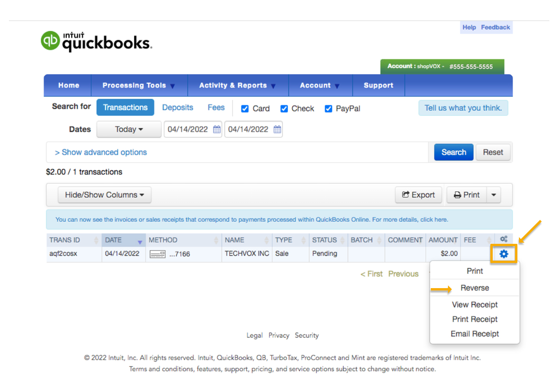Sort by the METHOD column arrows
Image resolution: width=555 pixels, height=392 pixels.
click(216, 240)
